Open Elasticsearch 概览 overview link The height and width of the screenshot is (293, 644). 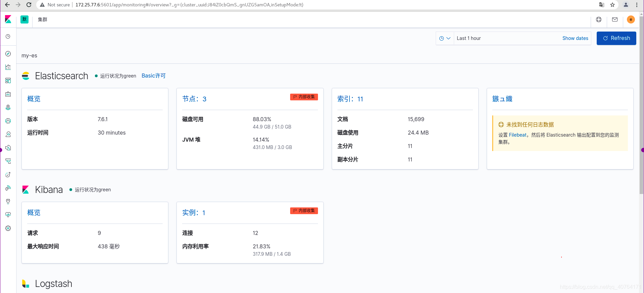[x=34, y=99]
